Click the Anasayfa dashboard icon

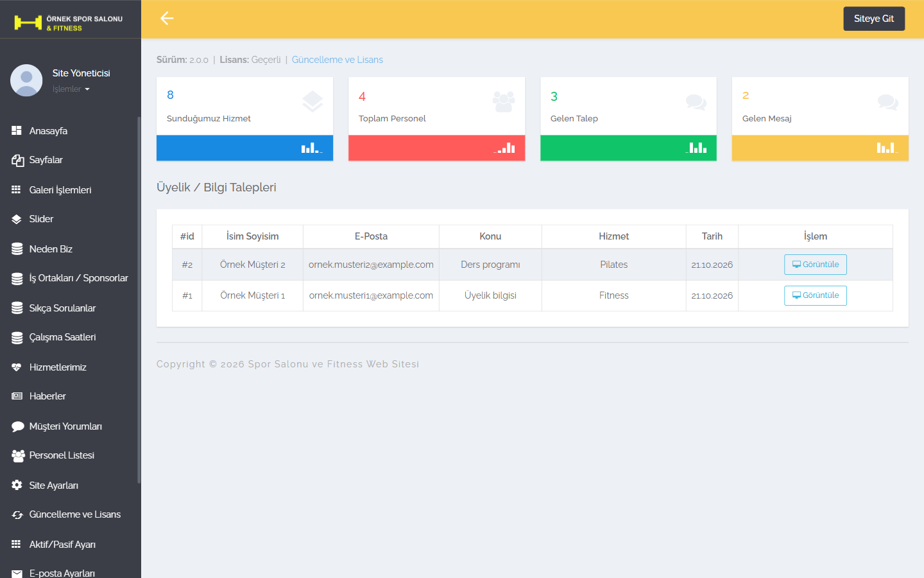pos(17,130)
